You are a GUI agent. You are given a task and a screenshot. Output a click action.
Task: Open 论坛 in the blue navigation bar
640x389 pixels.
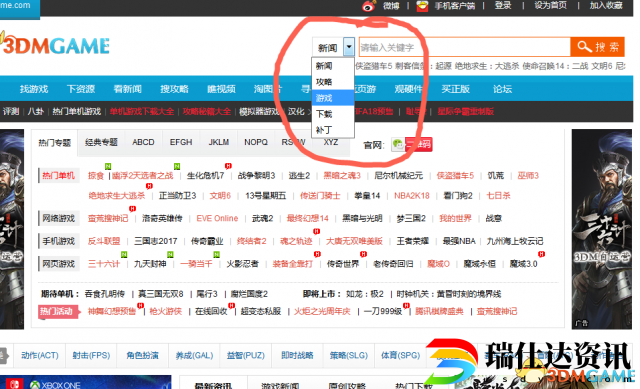(502, 89)
